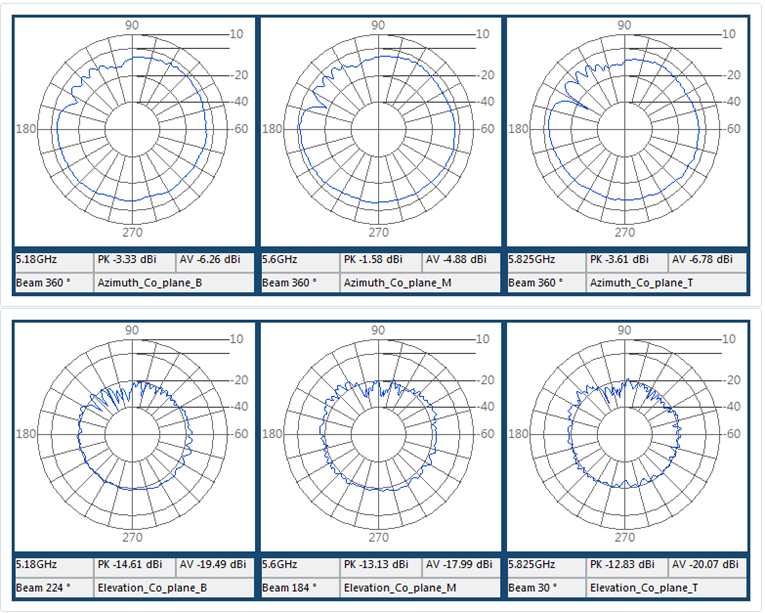This screenshot has width=765, height=613.
Task: Select the PK -12.83 dBi value cell
Action: [x=626, y=564]
